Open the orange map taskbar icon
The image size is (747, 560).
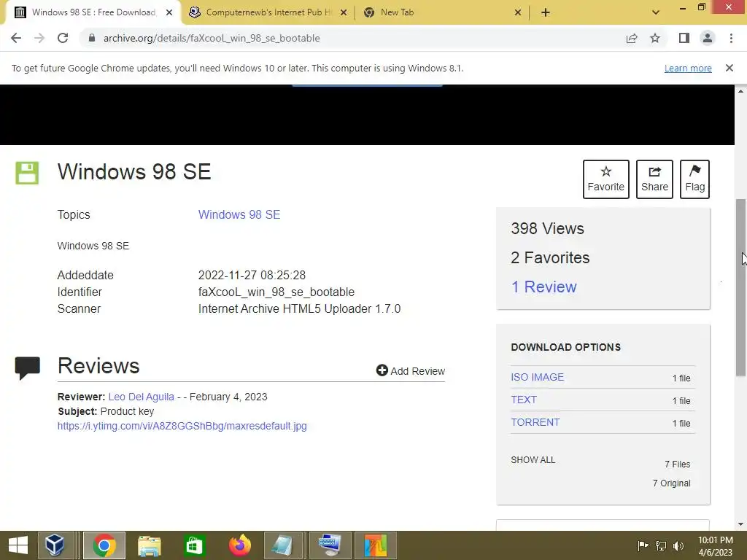pyautogui.click(x=376, y=545)
